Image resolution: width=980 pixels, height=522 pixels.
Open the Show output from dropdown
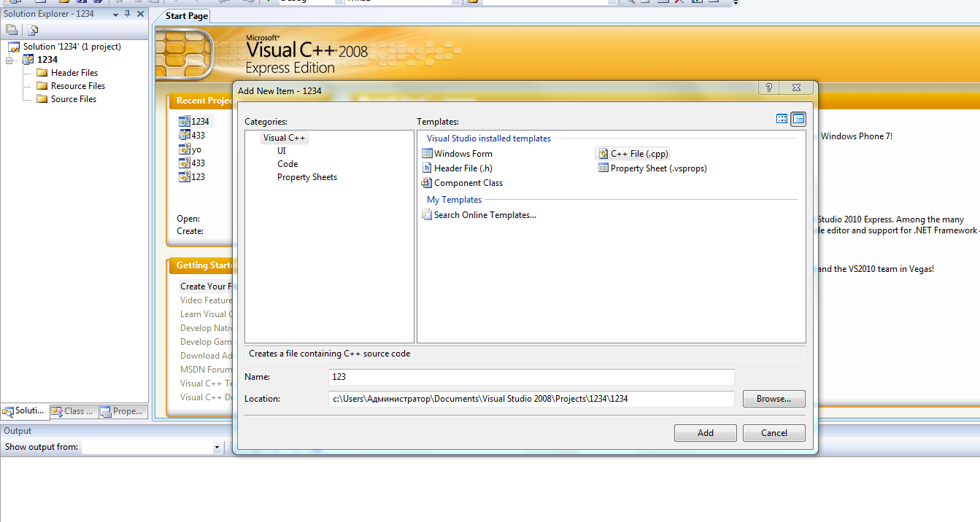pos(217,448)
